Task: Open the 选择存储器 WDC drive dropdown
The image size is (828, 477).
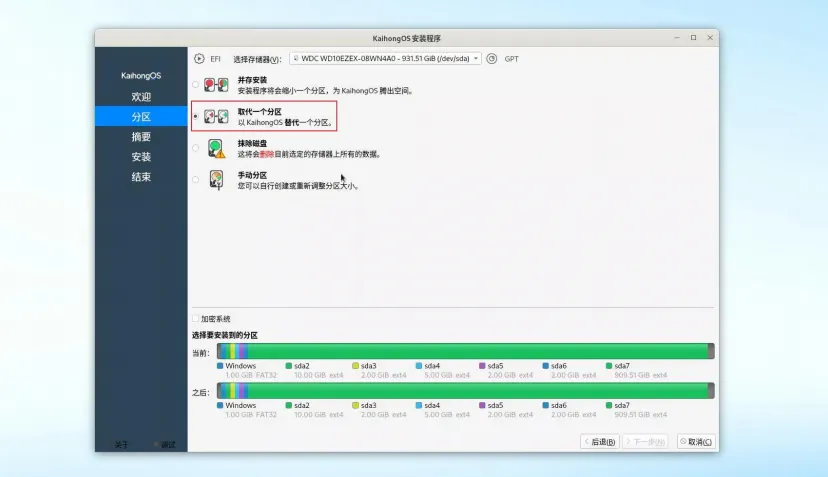Action: tap(385, 58)
